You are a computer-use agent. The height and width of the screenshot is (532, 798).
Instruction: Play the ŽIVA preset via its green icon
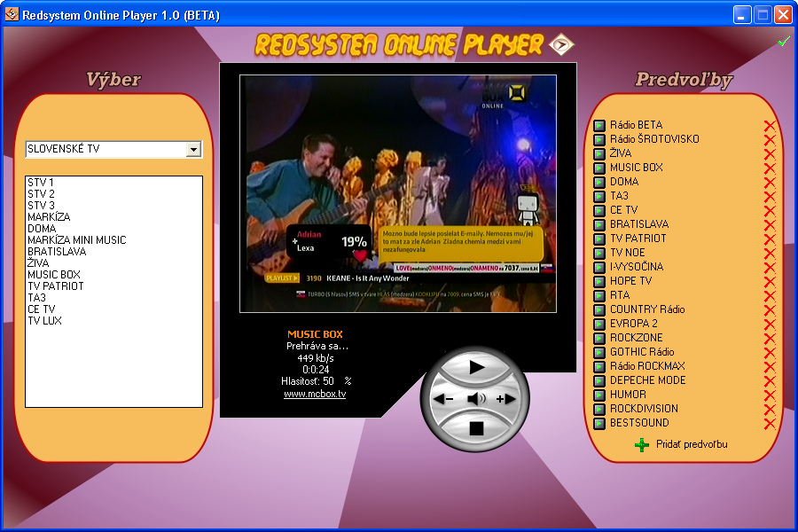pyautogui.click(x=599, y=153)
